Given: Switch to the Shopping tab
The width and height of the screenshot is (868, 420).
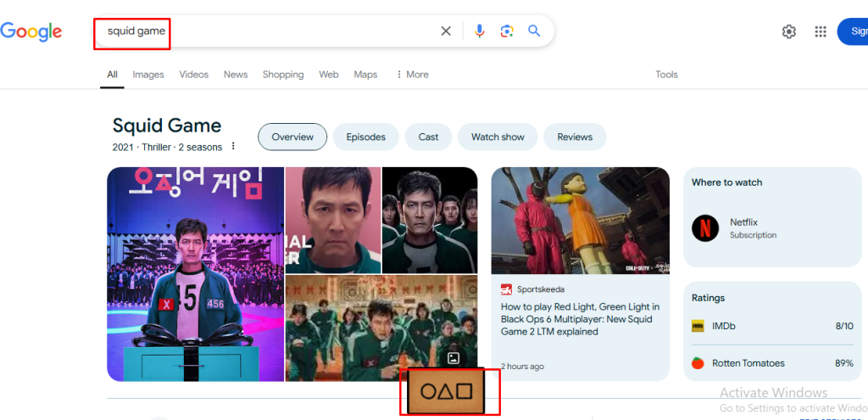Looking at the screenshot, I should [283, 75].
